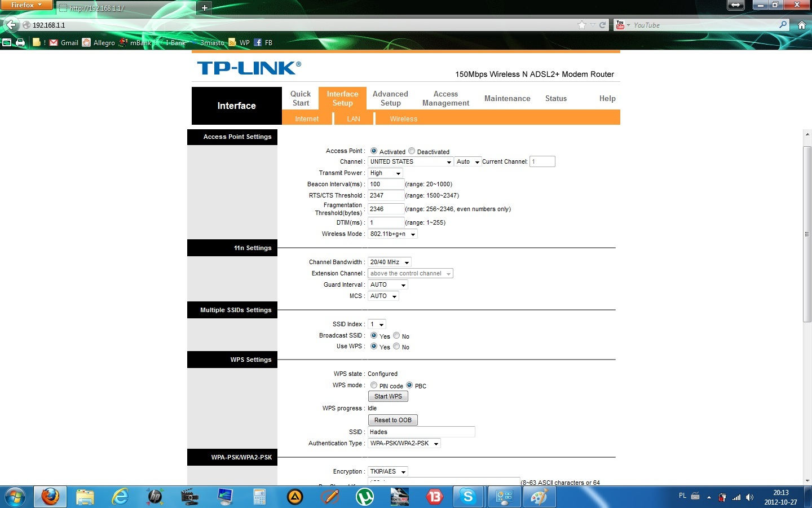The image size is (812, 508).
Task: Select Deactivated for Access Point
Action: [412, 151]
